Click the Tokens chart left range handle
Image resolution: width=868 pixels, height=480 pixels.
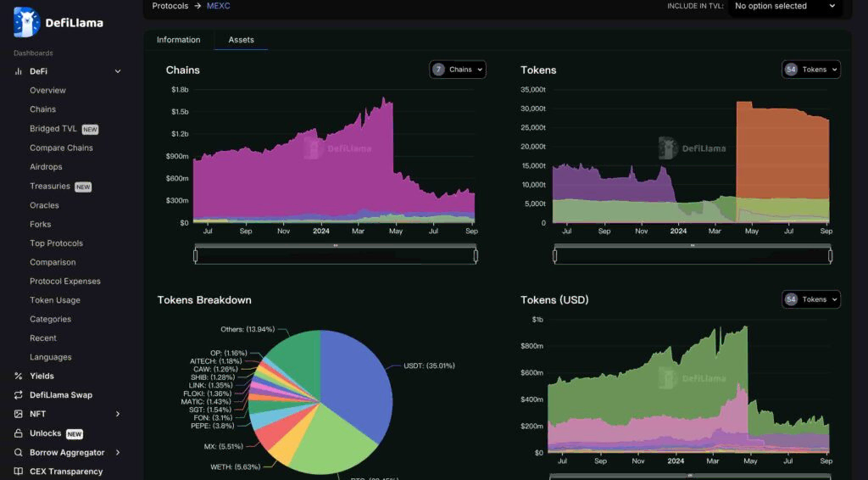click(x=554, y=256)
